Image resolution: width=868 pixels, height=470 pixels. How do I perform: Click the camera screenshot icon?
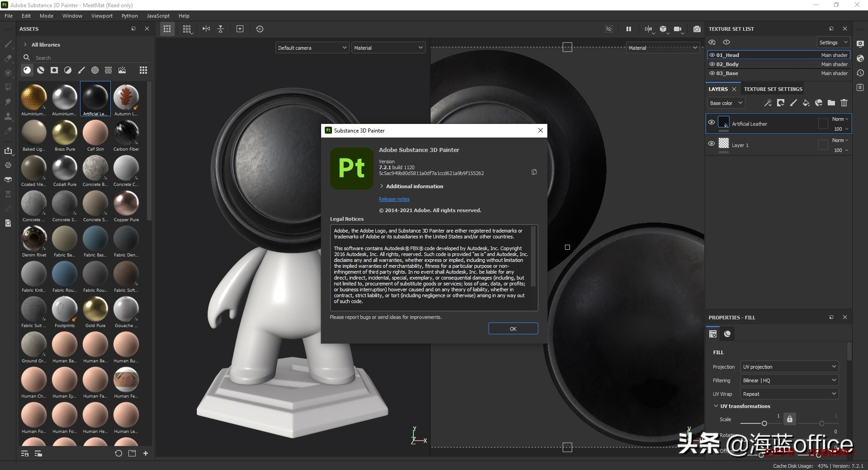pos(697,29)
